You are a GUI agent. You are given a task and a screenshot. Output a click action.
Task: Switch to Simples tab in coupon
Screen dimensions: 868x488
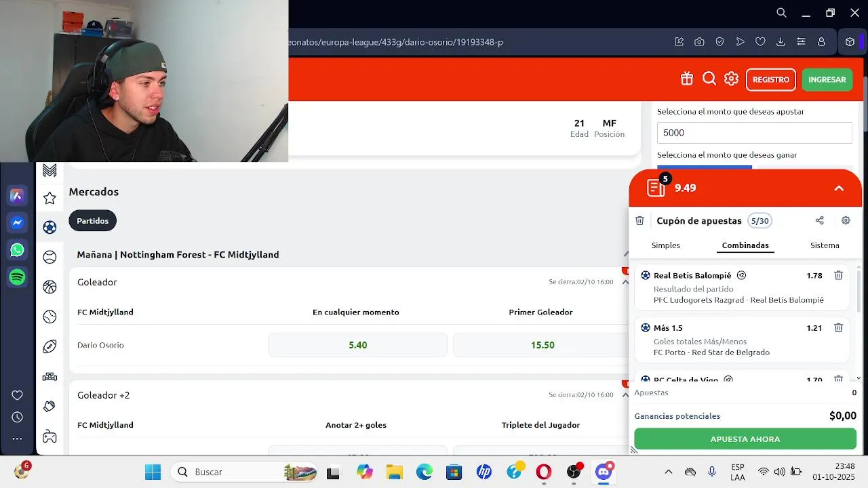666,245
